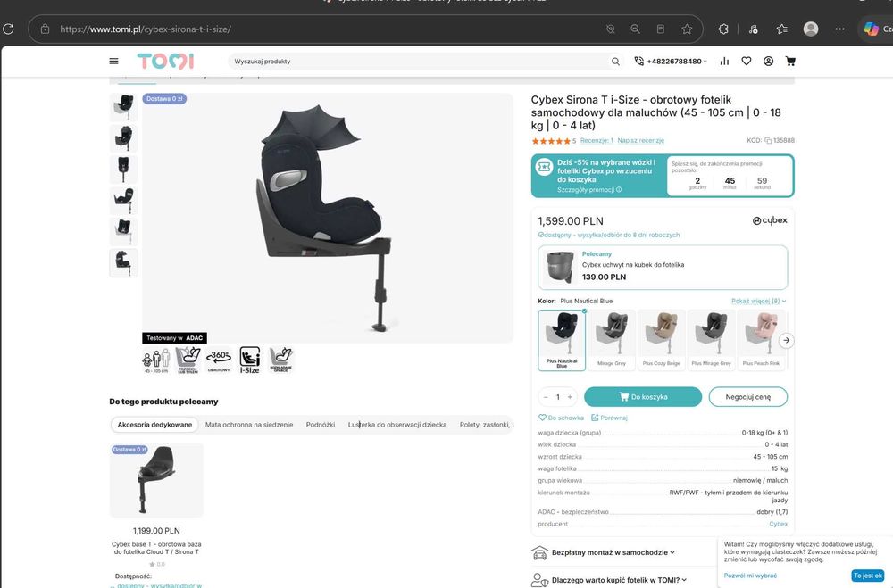
Task: Open browser profile avatar
Action: click(811, 29)
